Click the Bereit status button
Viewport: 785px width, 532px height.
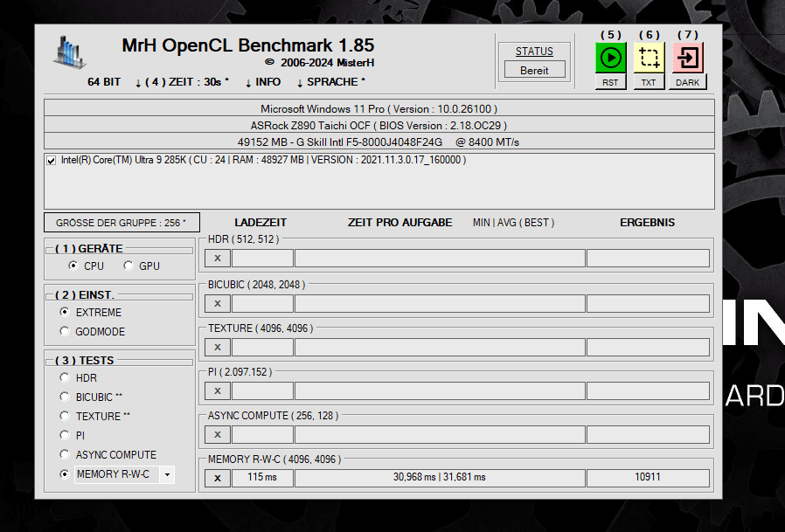pyautogui.click(x=535, y=70)
